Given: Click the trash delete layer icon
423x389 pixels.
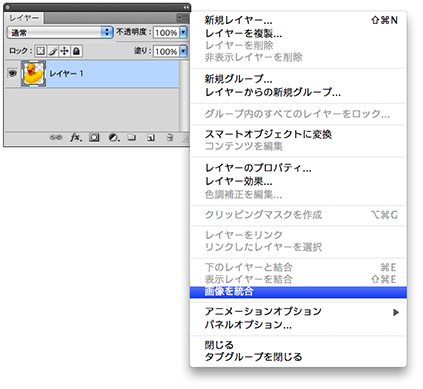Looking at the screenshot, I should coord(170,137).
